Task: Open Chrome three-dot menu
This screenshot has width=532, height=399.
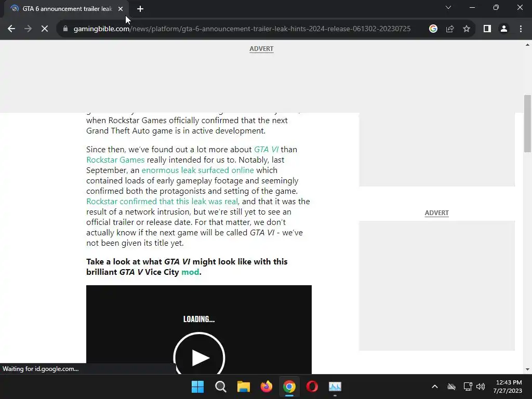Action: pos(521,29)
